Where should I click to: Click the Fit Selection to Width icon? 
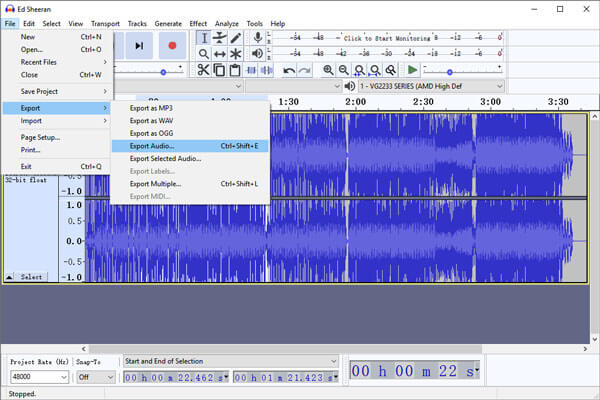tap(359, 70)
